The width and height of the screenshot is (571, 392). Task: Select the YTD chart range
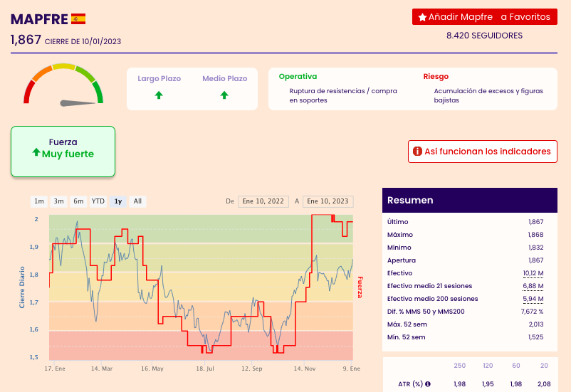pos(98,201)
